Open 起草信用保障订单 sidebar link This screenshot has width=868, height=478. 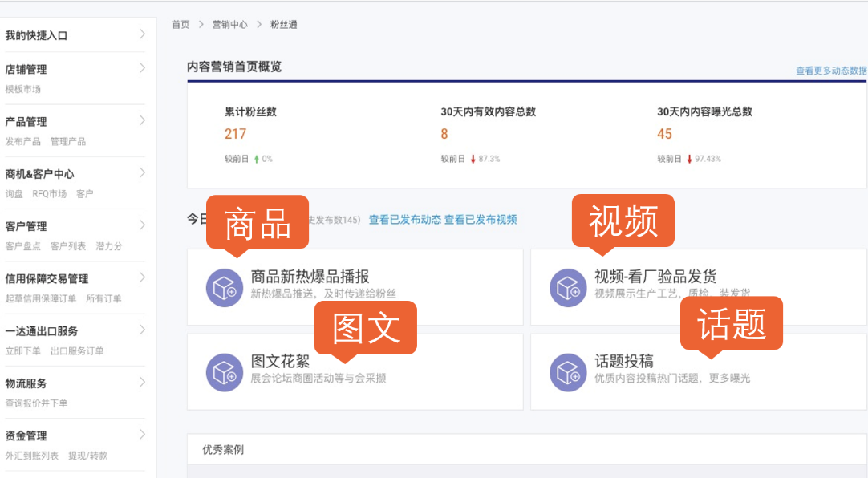click(41, 298)
